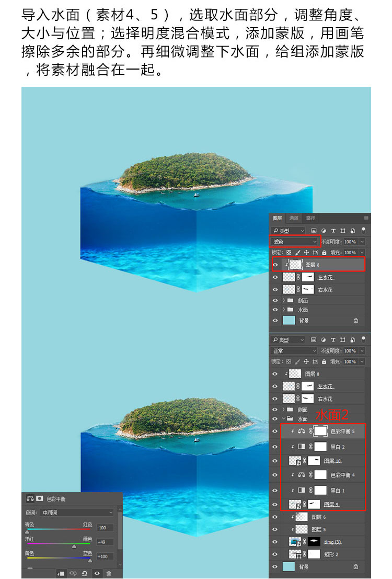Adjust the 青色-红色 slider handle
This screenshot has width=392, height=579.
pyautogui.click(x=27, y=532)
